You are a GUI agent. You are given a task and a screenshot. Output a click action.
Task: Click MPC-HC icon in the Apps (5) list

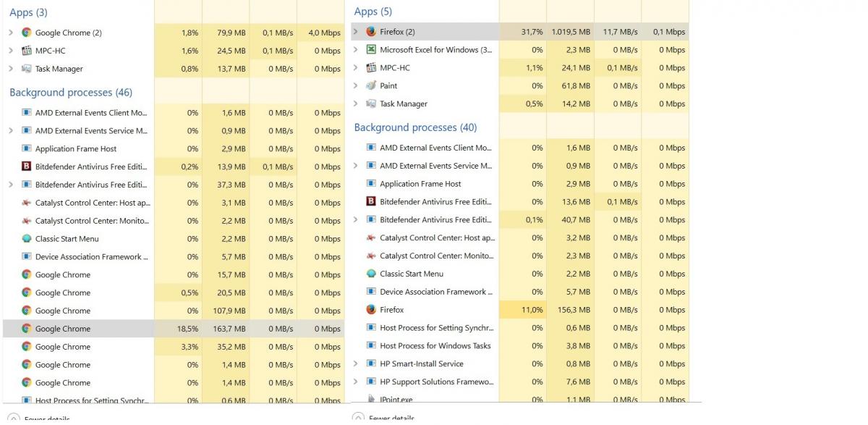tap(371, 68)
